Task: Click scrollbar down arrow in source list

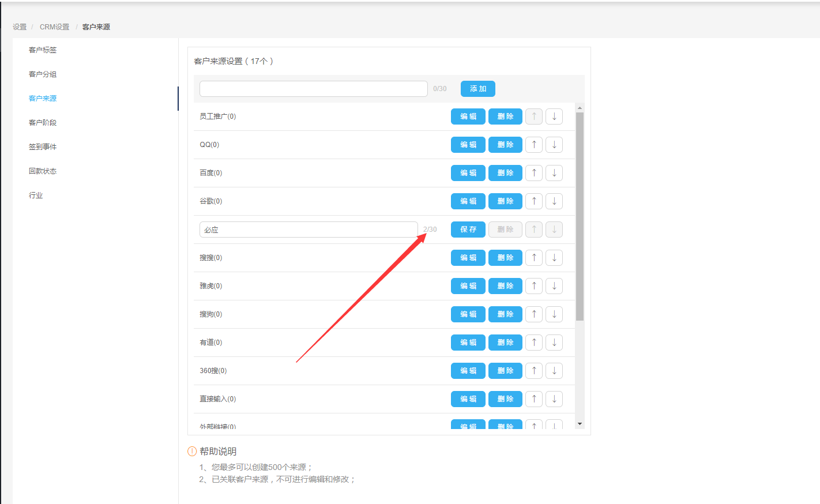Action: (580, 424)
